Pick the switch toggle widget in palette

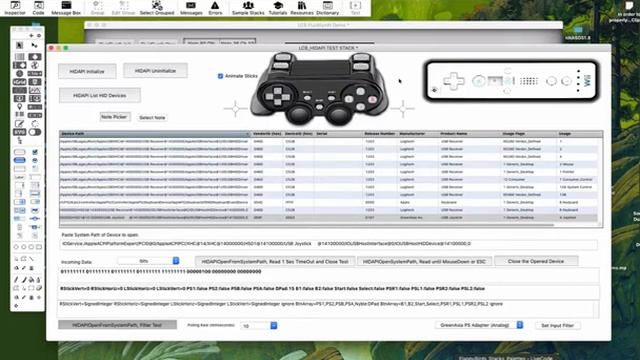coord(35,132)
